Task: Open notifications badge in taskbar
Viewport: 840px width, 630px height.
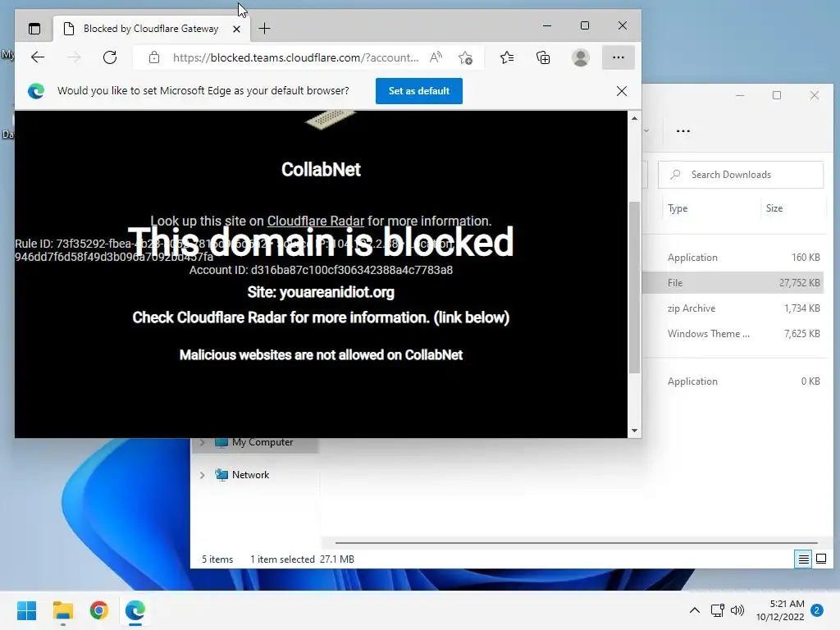Action: [x=817, y=610]
